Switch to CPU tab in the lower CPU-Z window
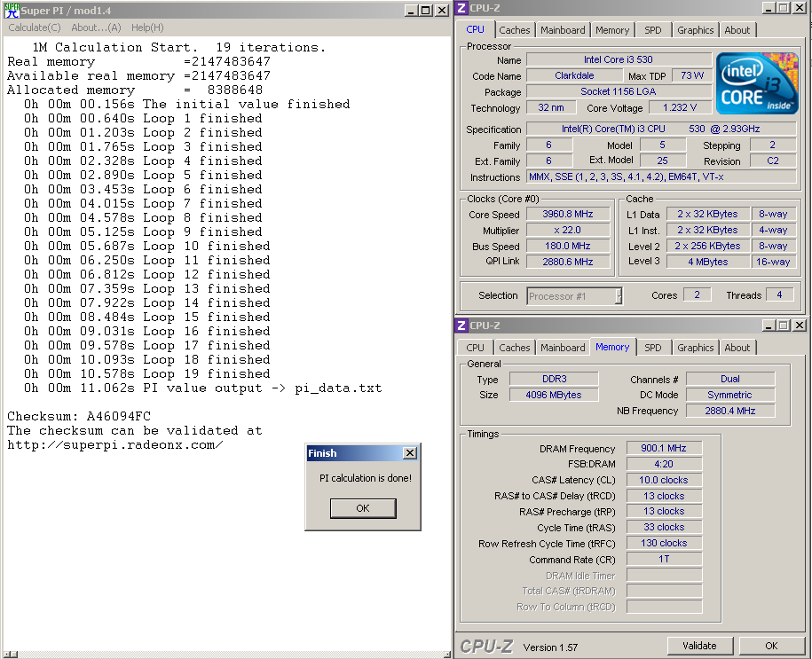The image size is (812, 659). 475,348
